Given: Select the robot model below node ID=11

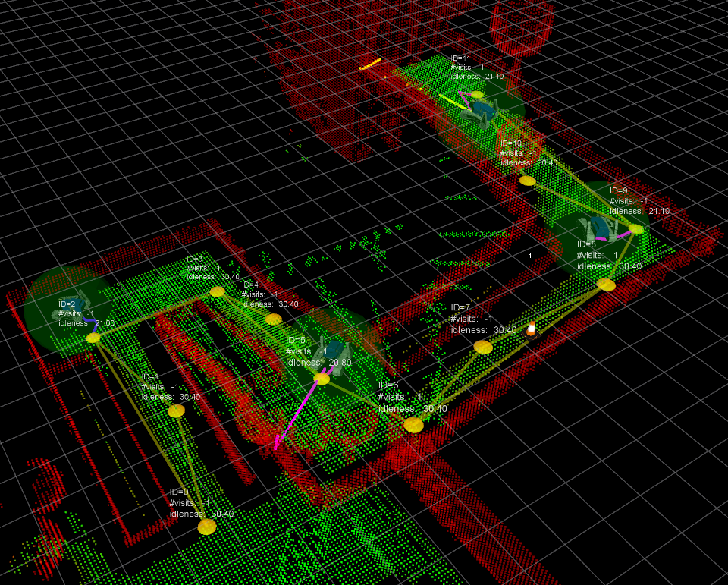Looking at the screenshot, I should tap(482, 112).
